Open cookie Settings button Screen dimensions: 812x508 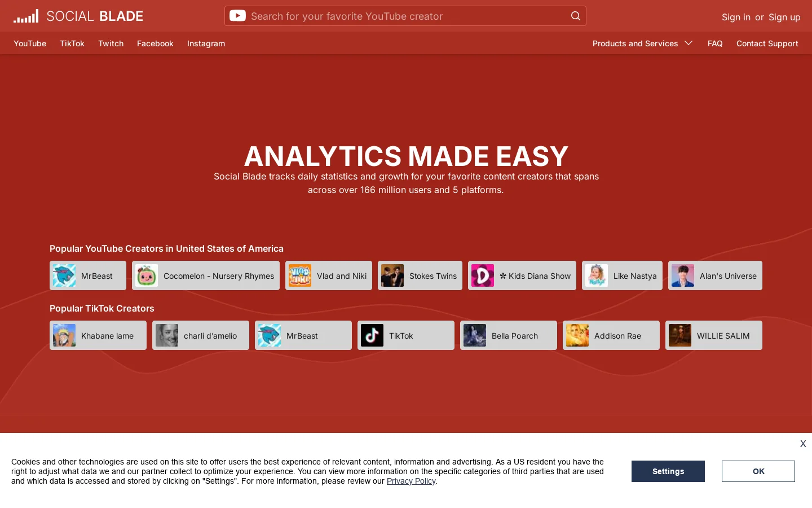click(668, 471)
